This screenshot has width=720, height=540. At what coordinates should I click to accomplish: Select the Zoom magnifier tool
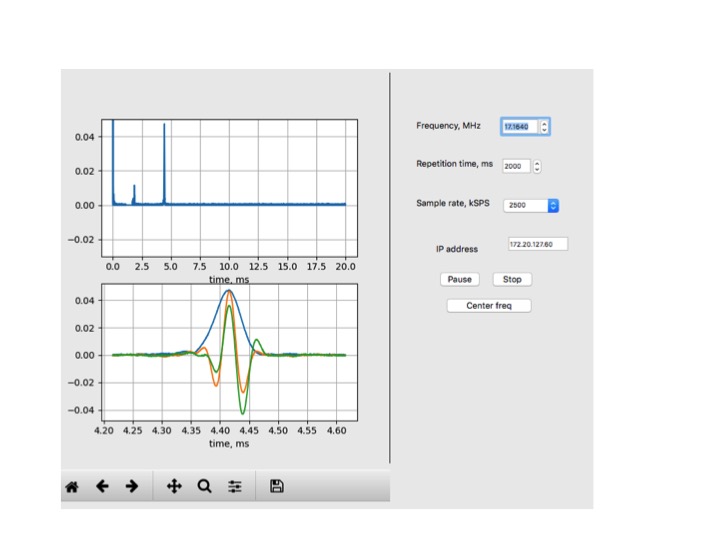coord(204,487)
